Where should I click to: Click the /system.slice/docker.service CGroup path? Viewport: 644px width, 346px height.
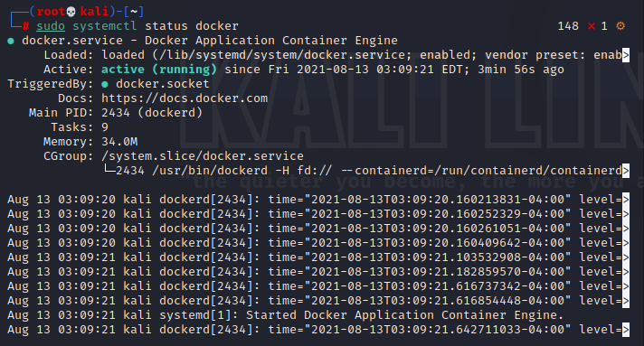point(203,156)
